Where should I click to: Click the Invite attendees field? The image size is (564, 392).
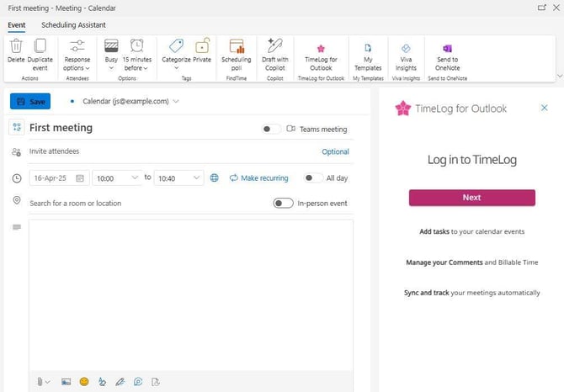tap(168, 151)
